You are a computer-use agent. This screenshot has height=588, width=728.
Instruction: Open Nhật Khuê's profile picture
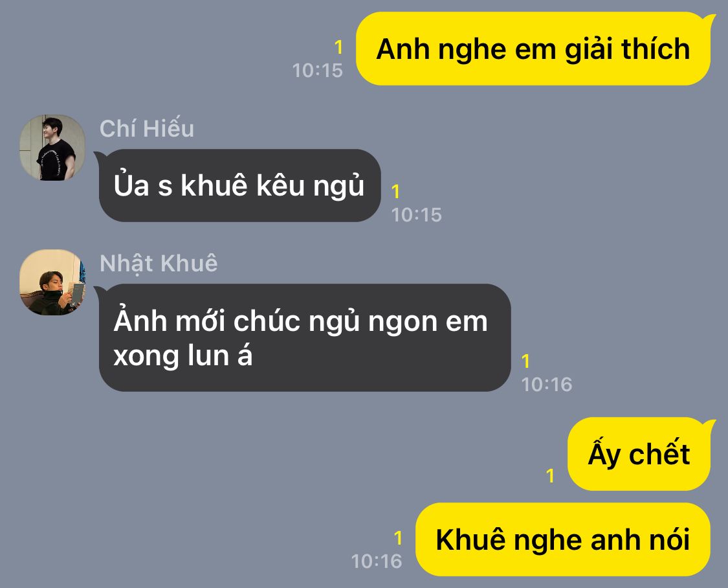[52, 282]
